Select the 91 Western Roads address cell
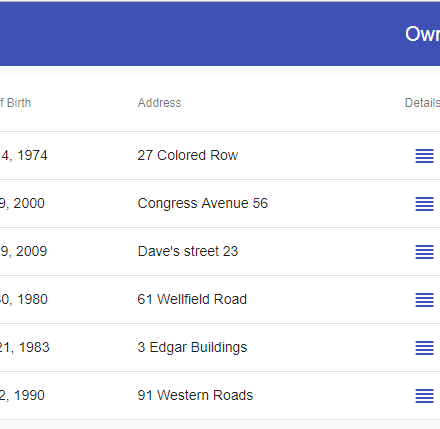This screenshot has width=440, height=429. pyautogui.click(x=195, y=395)
